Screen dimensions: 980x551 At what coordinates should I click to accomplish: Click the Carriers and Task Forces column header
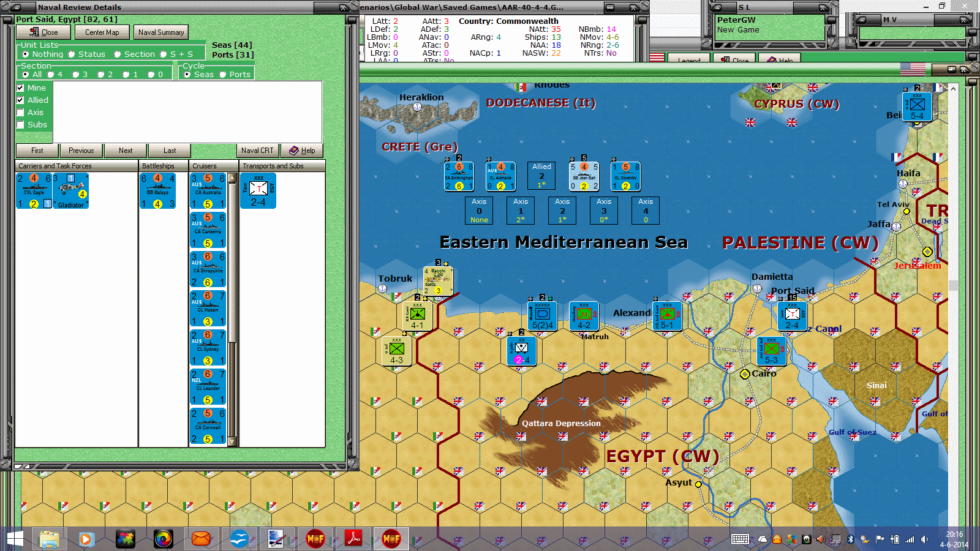pyautogui.click(x=77, y=166)
